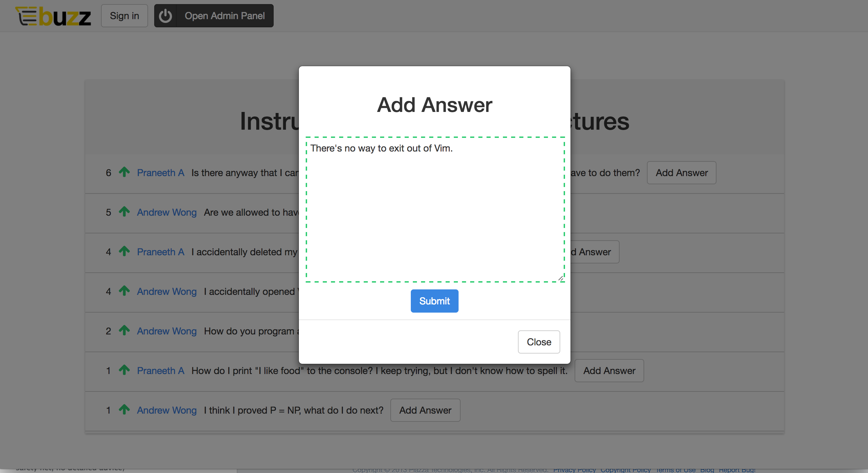
Task: Upvote Andrew Wong's 'accidentally opened' question
Action: [x=124, y=291]
